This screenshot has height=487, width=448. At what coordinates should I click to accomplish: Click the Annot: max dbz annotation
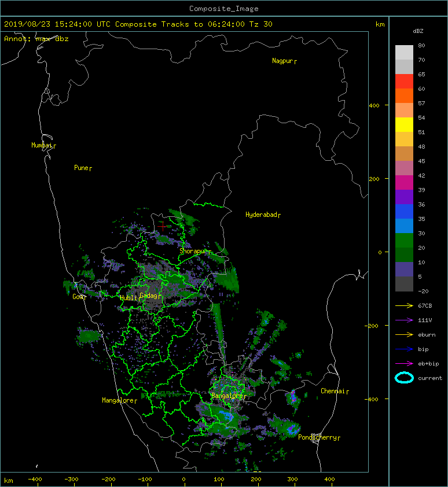(x=36, y=39)
